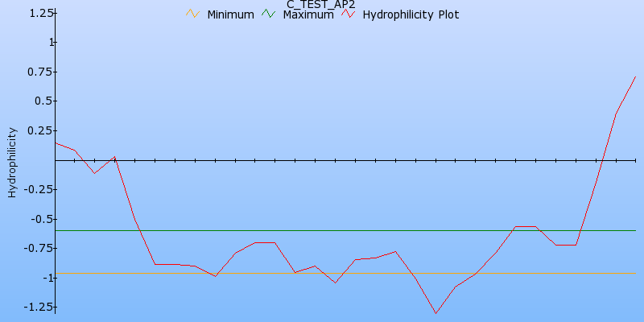Click the green Maximum legend icon

[270, 14]
